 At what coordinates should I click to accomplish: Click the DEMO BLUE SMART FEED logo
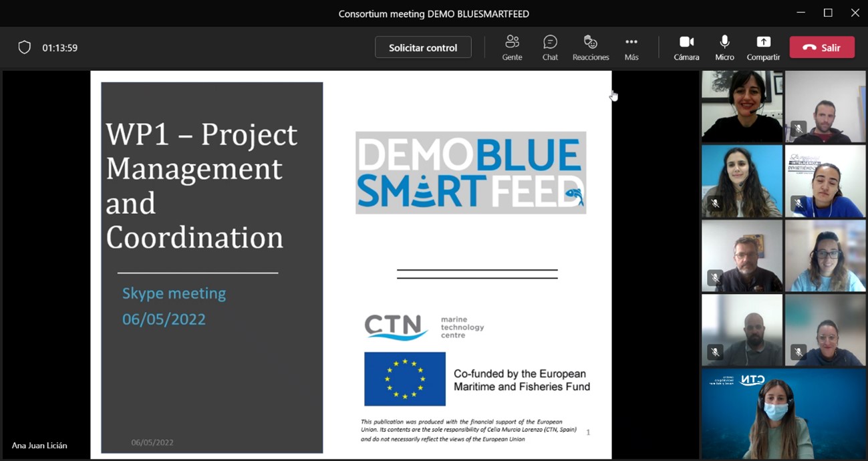470,172
